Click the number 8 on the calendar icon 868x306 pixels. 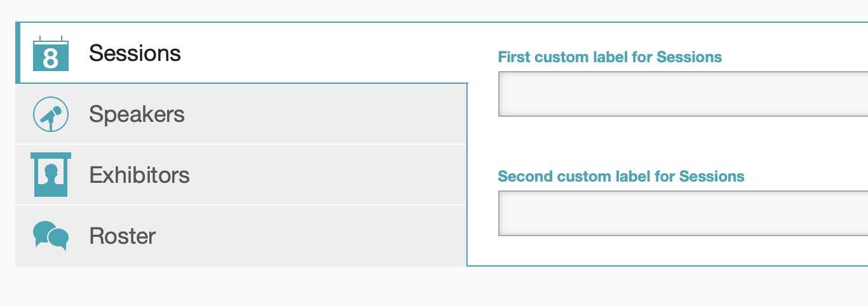(50, 59)
